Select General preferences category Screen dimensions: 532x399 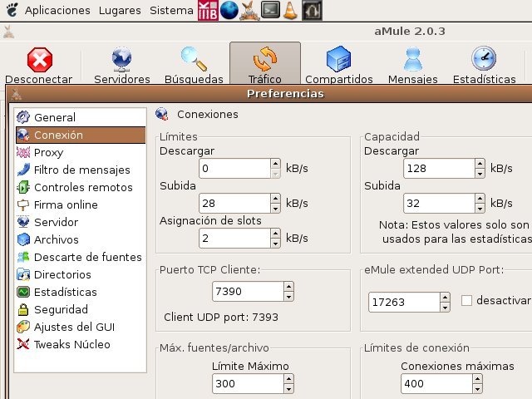pyautogui.click(x=81, y=117)
